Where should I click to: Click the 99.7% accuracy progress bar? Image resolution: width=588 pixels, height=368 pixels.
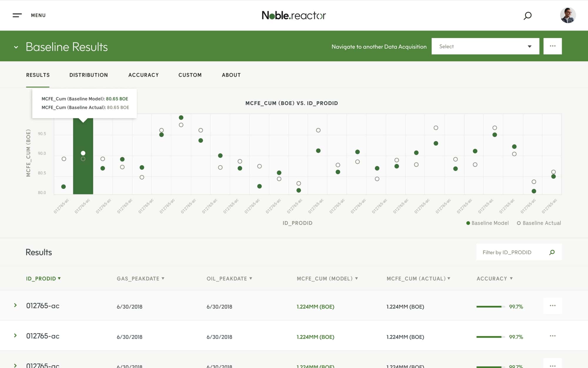point(490,306)
